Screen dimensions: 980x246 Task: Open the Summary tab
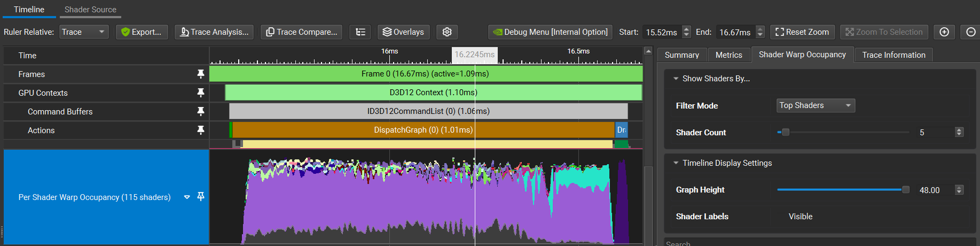[x=682, y=55]
